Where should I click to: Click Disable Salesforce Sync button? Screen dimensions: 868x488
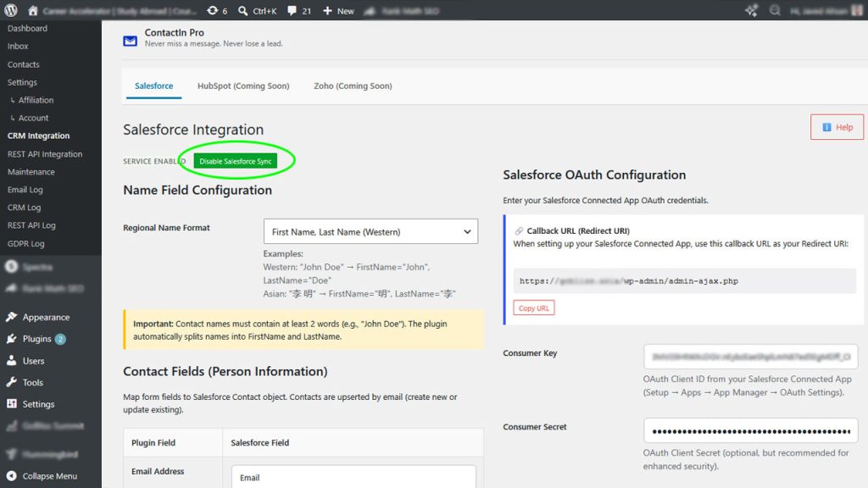(x=236, y=161)
